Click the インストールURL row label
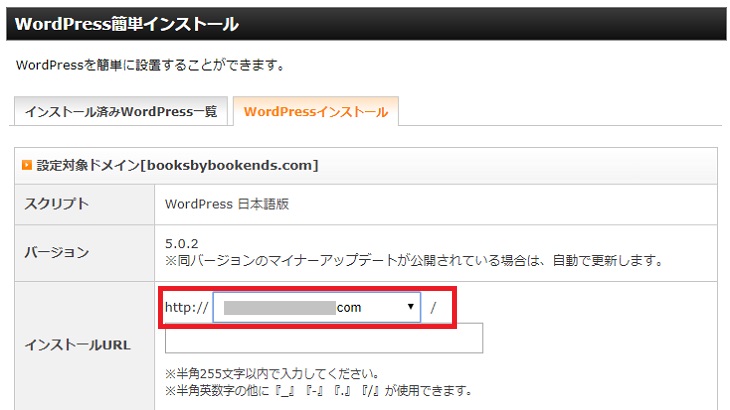This screenshot has height=410, width=730. point(77,345)
